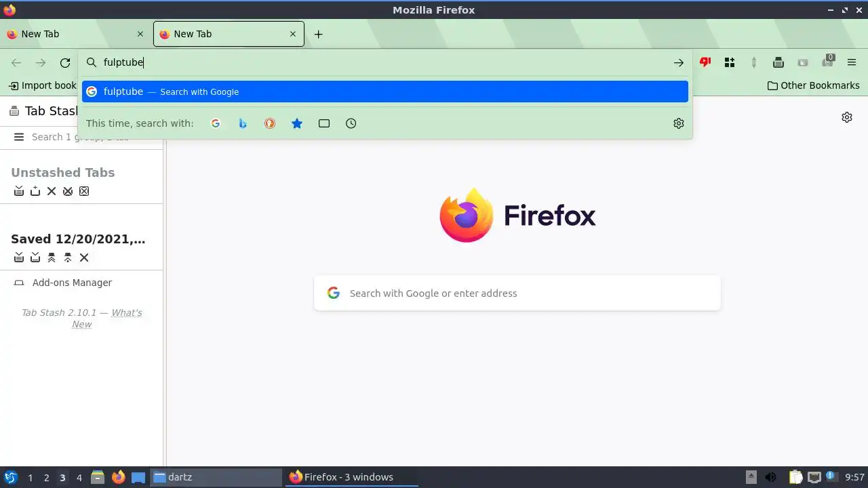Screen dimensions: 868x488
Task: Open the Other Bookmarks folder
Action: click(x=813, y=85)
